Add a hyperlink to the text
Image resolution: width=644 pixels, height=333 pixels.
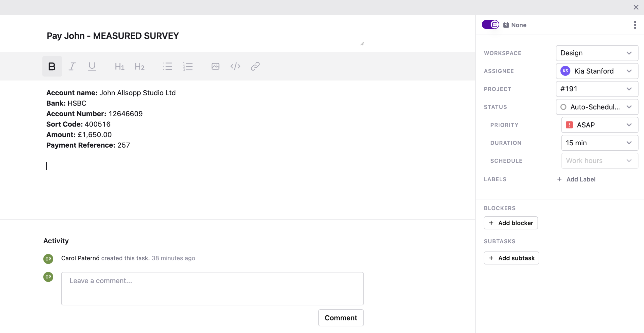pos(255,66)
